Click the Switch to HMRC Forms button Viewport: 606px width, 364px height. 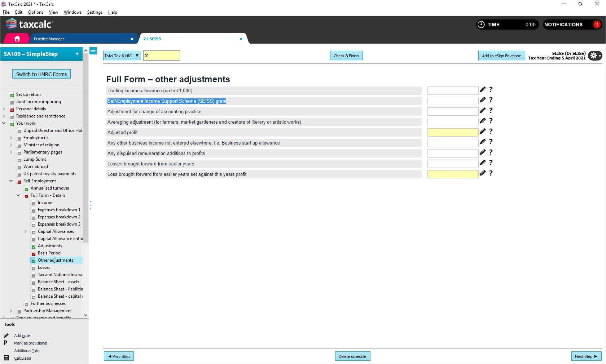point(41,74)
